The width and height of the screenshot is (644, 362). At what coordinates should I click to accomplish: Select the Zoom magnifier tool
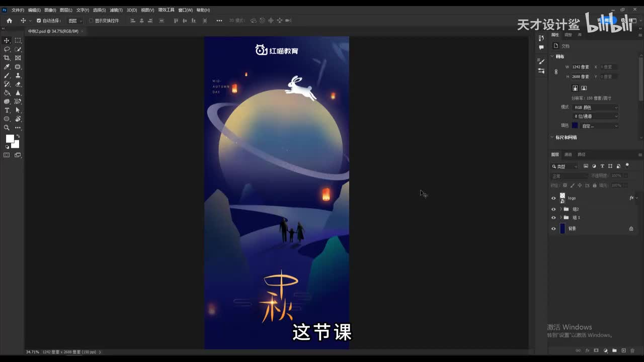(7, 128)
